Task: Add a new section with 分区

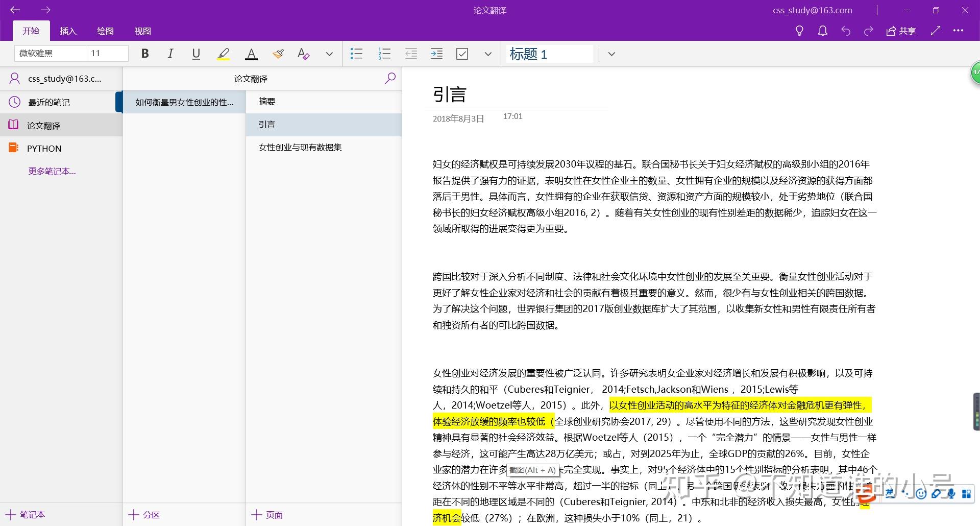Action: point(144,514)
